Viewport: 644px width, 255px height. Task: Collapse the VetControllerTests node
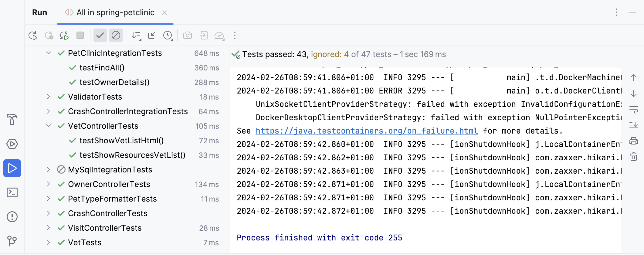[49, 126]
